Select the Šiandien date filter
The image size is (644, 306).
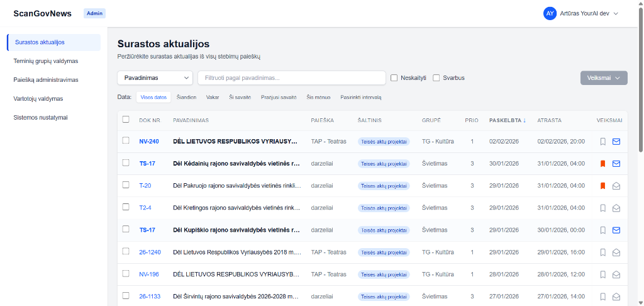186,98
